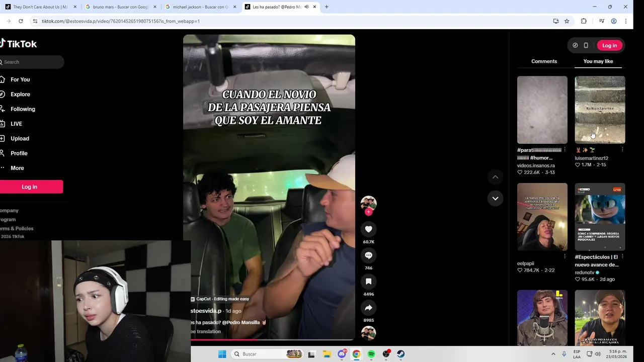Viewport: 644px width, 362px height.
Task: Open the Terms & Policies link
Action: pyautogui.click(x=17, y=228)
